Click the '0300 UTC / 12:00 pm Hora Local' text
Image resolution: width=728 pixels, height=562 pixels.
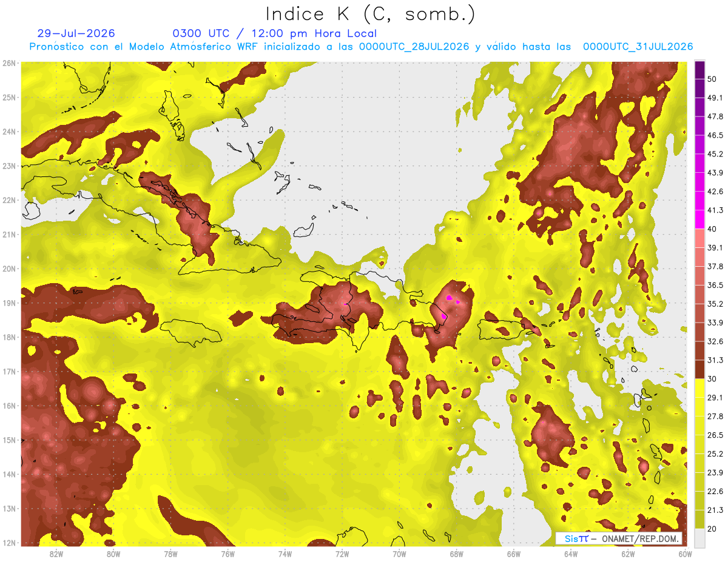point(275,33)
